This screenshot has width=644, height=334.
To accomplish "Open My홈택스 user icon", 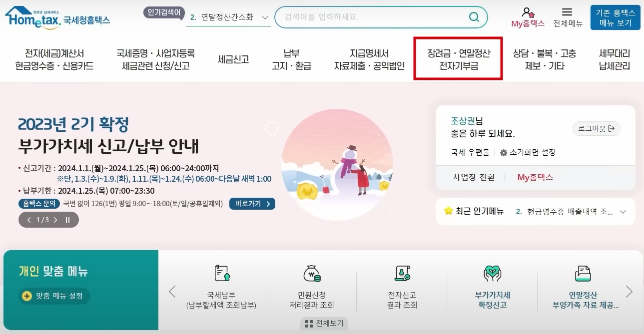I will [528, 12].
